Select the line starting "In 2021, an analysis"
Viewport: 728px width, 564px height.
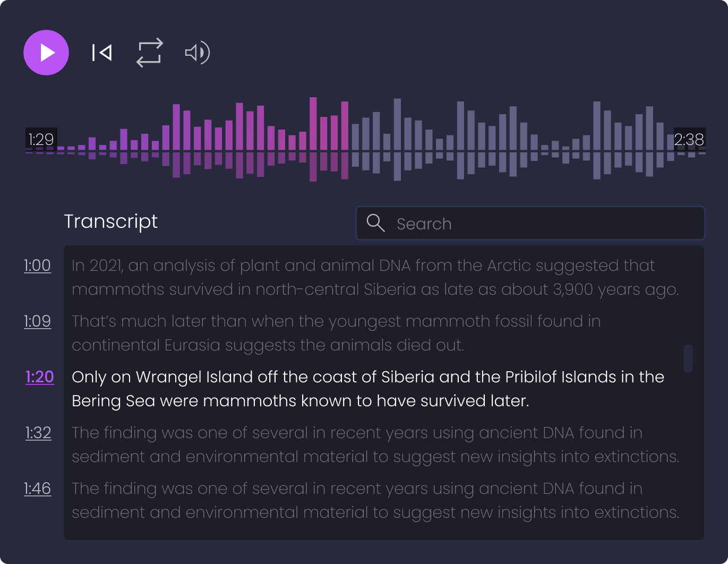[x=372, y=277]
